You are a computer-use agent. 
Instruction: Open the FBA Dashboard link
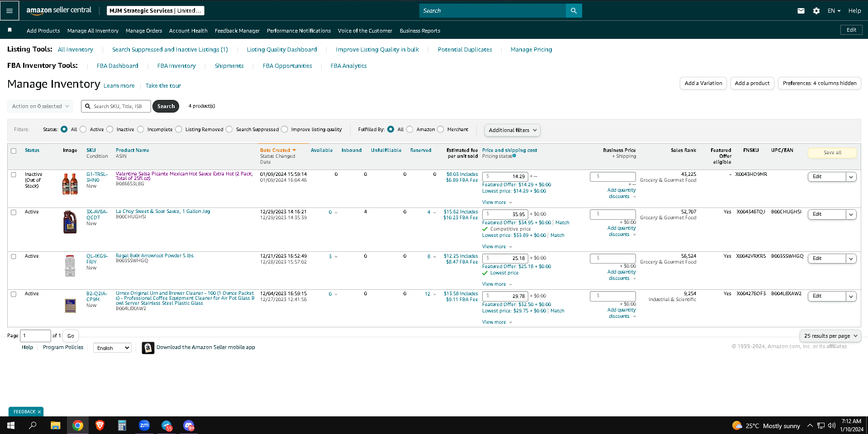pos(118,66)
